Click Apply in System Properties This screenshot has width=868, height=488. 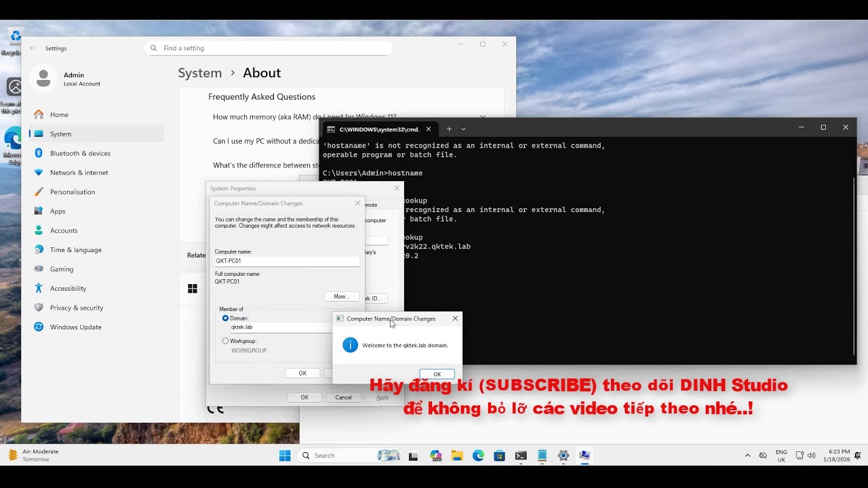coord(382,397)
